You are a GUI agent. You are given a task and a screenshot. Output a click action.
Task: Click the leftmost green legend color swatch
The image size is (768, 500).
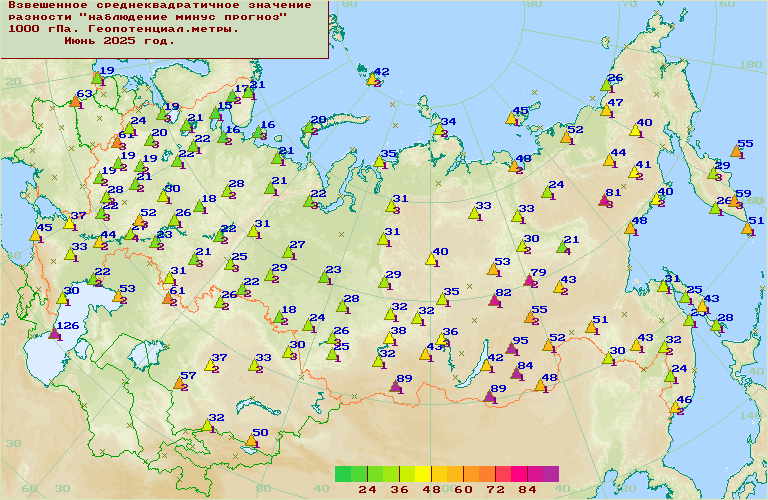[343, 474]
